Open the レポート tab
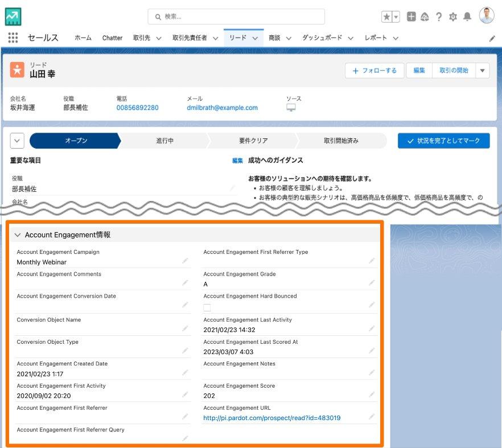502x448 pixels. point(376,38)
